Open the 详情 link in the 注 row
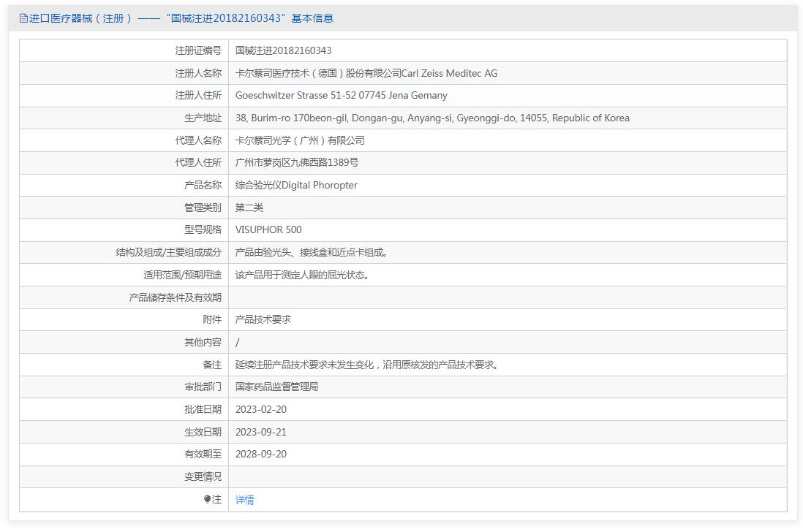The height and width of the screenshot is (532, 803). [245, 500]
